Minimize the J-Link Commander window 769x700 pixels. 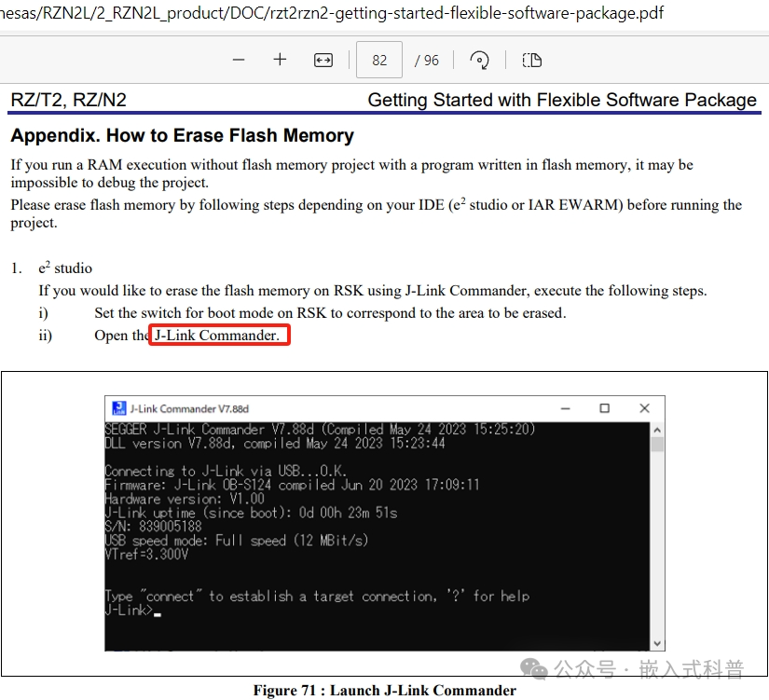(x=566, y=408)
